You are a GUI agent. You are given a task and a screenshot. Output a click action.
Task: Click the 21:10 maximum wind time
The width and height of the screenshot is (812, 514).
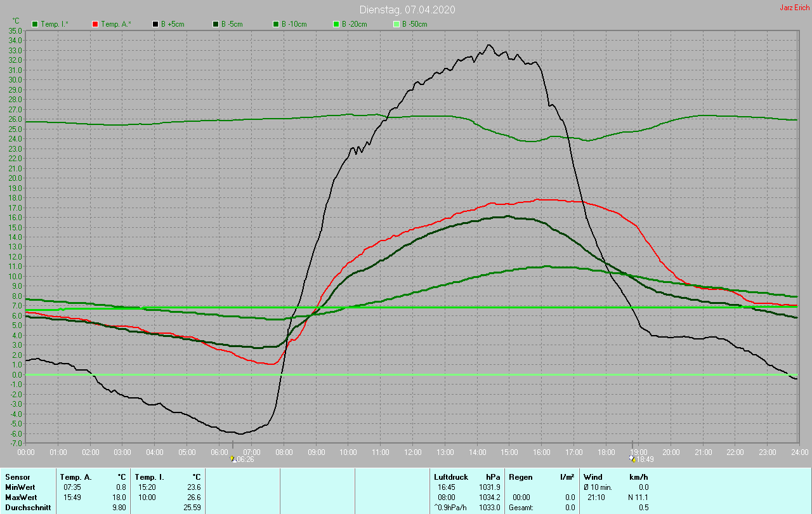pos(596,497)
